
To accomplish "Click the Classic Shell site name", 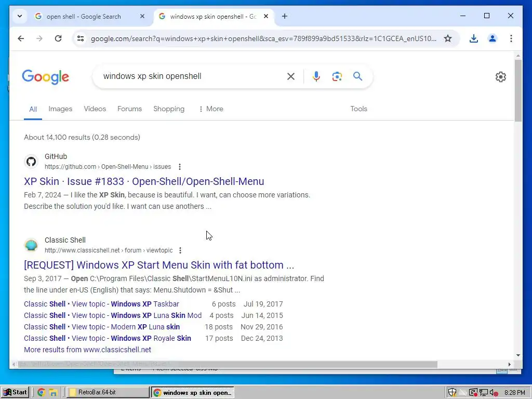I will pos(65,240).
